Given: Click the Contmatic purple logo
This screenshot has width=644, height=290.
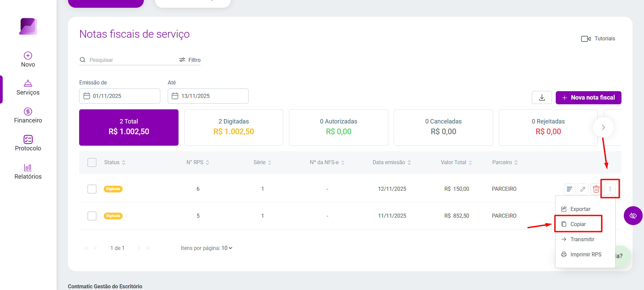Looking at the screenshot, I should point(28,26).
